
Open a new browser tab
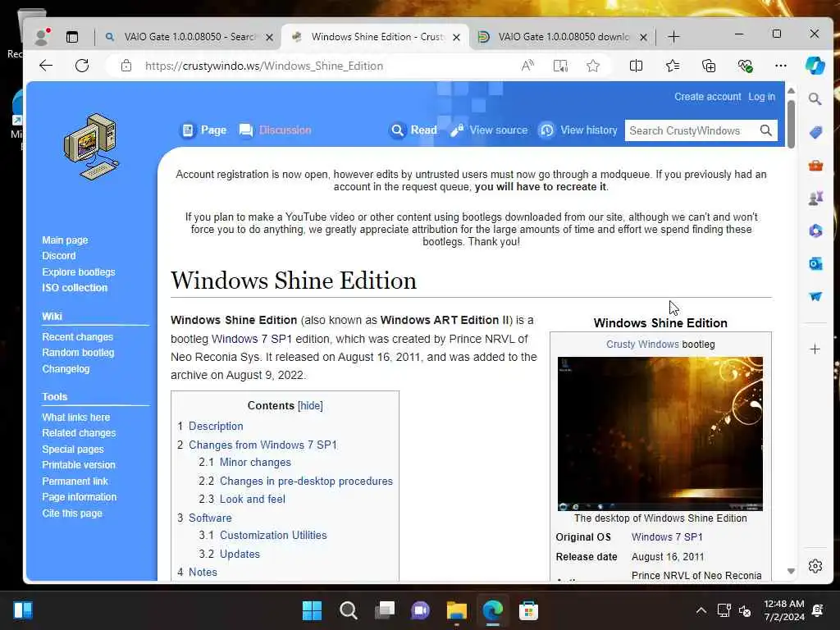[x=673, y=37]
